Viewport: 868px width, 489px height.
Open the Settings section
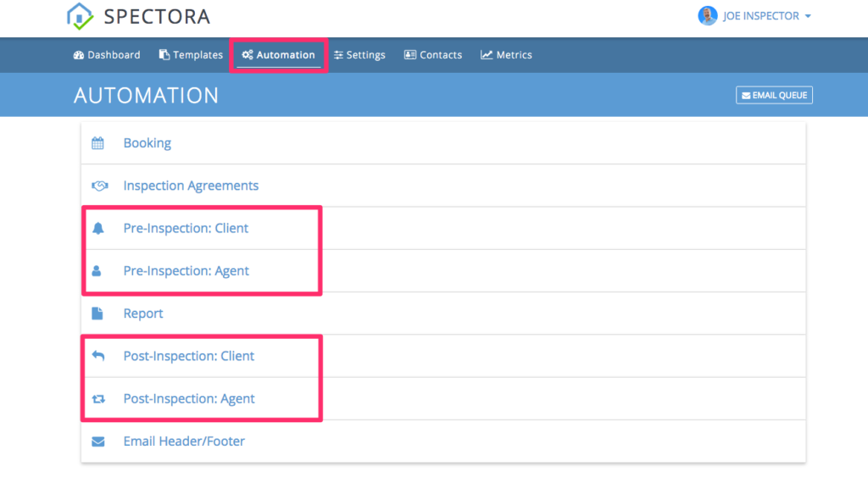coord(359,54)
